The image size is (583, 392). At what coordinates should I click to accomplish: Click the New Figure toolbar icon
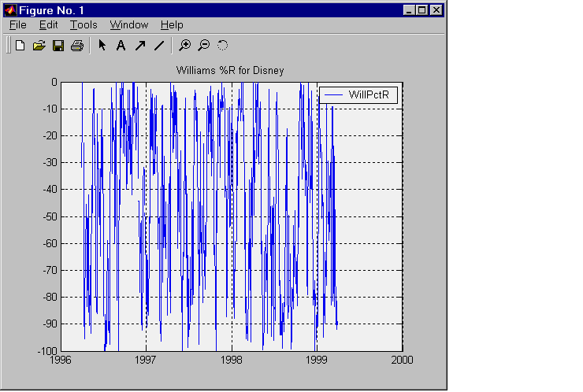[x=20, y=46]
